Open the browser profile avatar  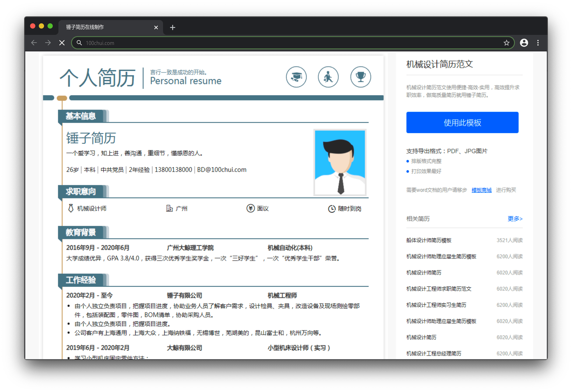[524, 43]
